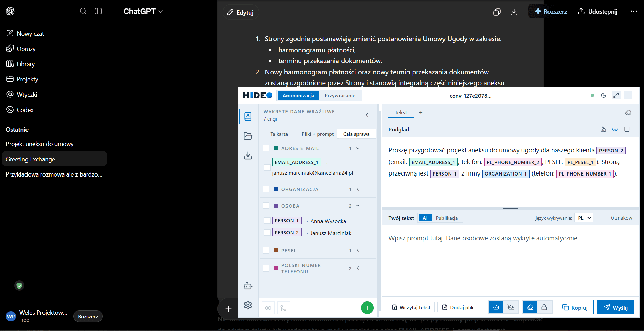Click Udostępnij share button
This screenshot has height=331, width=644.
[598, 11]
